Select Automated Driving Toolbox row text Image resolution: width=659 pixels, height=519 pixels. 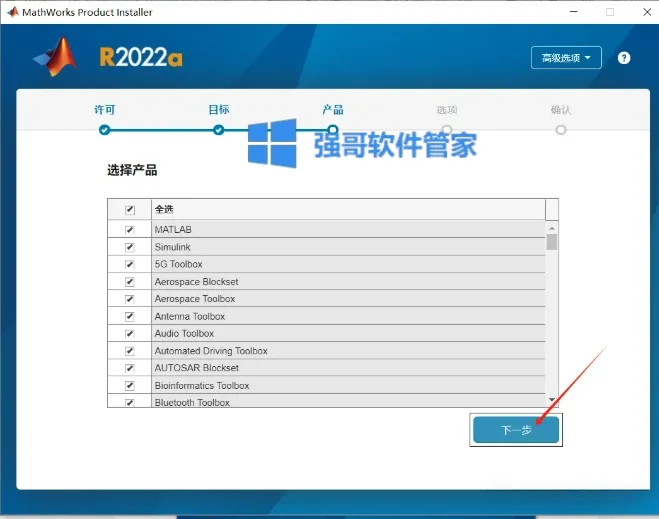tap(211, 350)
